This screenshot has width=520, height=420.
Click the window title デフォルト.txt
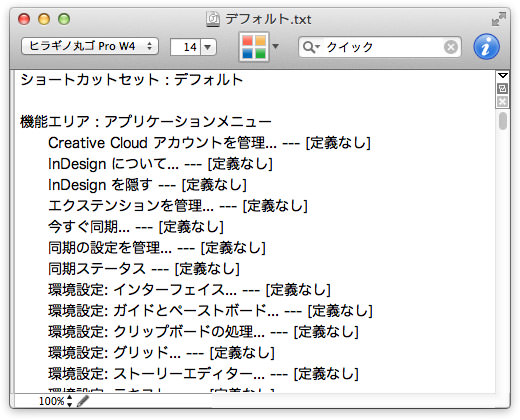tap(268, 19)
